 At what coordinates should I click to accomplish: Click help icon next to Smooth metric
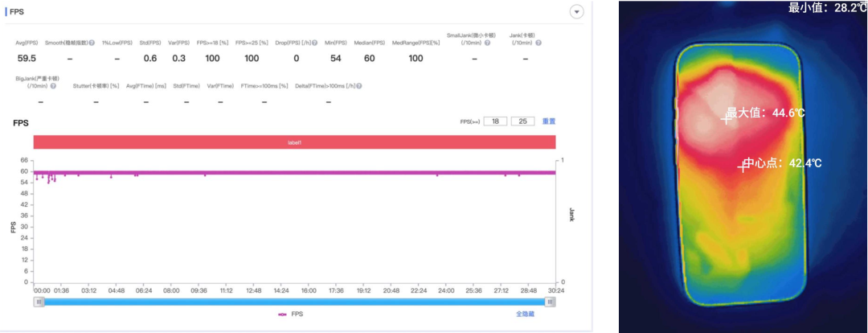click(x=92, y=43)
